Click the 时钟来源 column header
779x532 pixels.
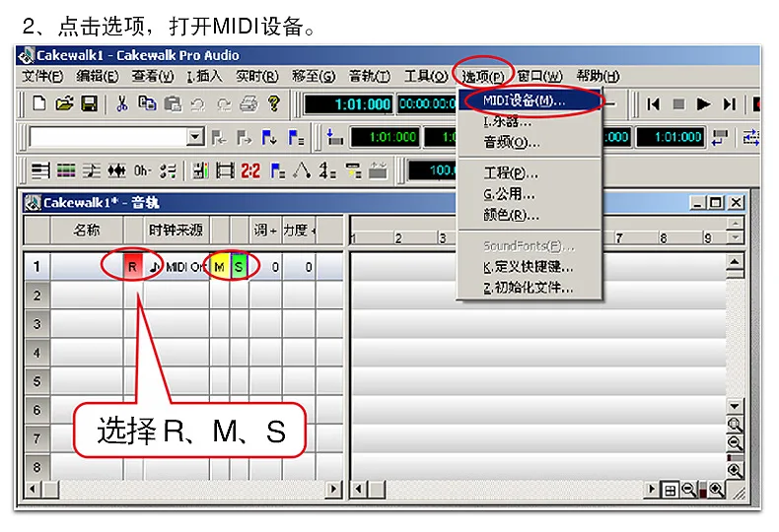pyautogui.click(x=176, y=231)
